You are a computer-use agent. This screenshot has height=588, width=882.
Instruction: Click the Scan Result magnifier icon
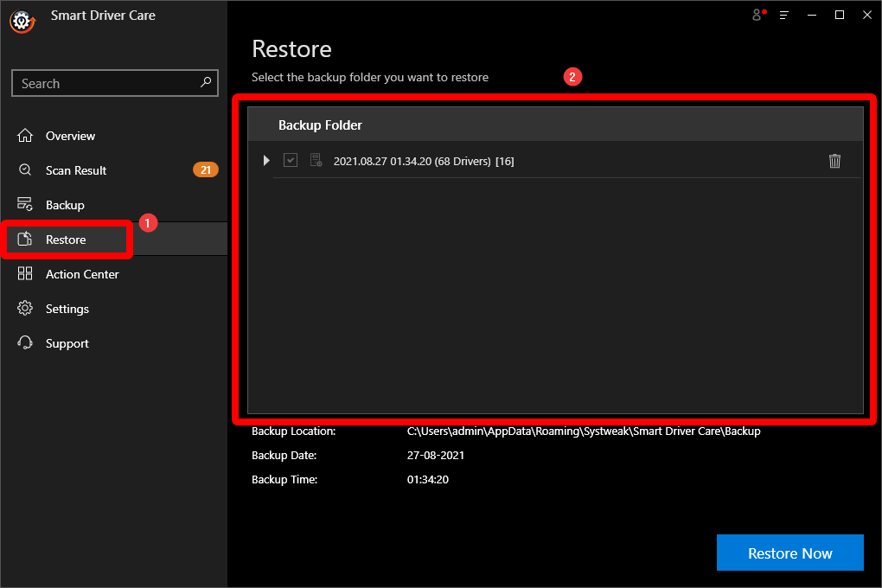pos(25,170)
